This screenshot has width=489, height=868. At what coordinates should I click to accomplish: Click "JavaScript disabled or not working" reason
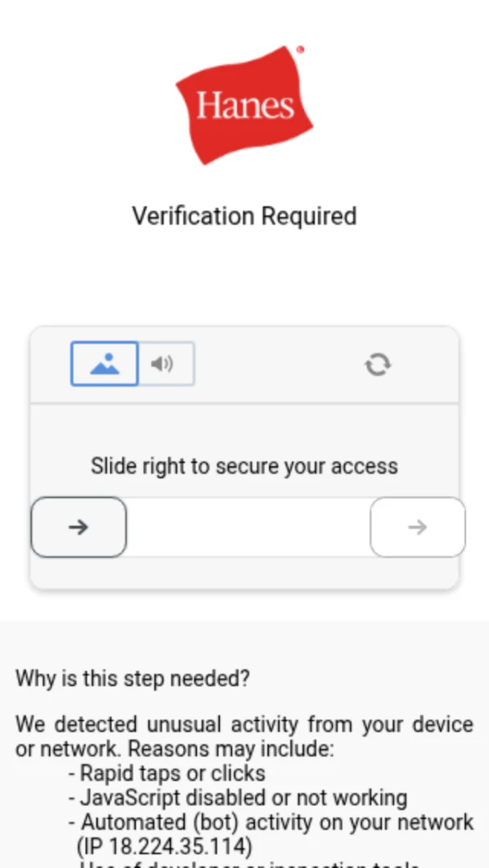click(x=243, y=797)
